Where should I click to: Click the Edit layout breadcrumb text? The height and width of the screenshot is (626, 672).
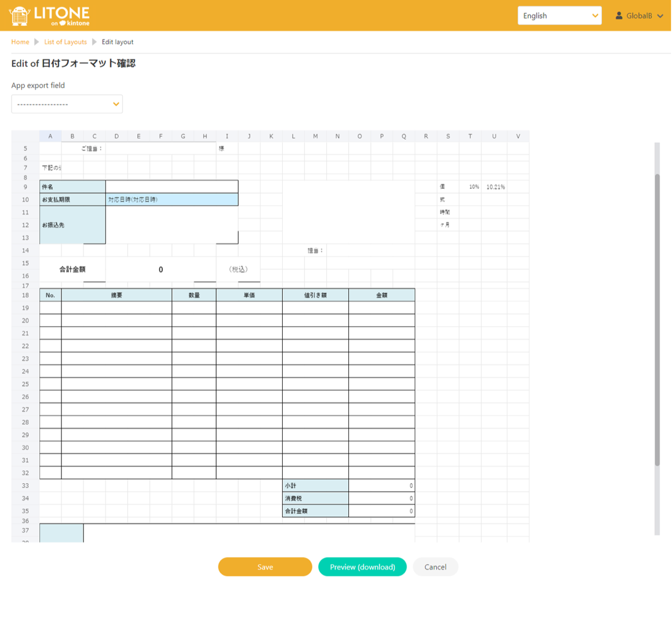coord(118,42)
